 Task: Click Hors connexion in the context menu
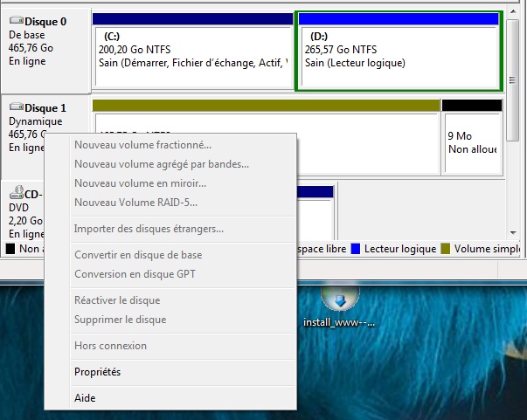pyautogui.click(x=110, y=346)
